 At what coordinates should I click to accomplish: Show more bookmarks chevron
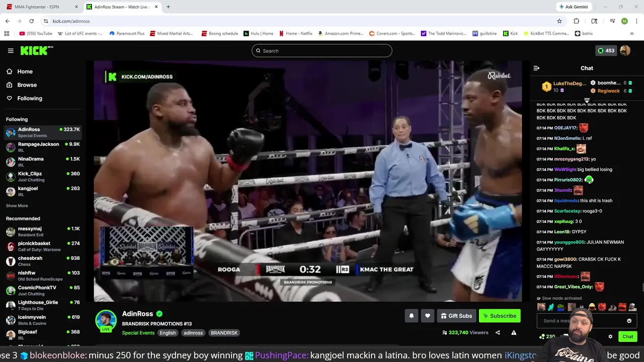tap(632, 34)
